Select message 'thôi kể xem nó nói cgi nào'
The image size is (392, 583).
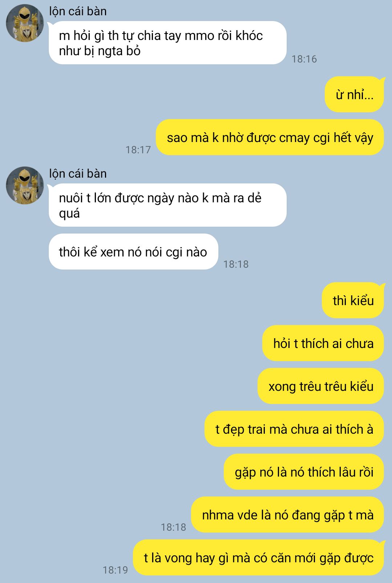133,252
